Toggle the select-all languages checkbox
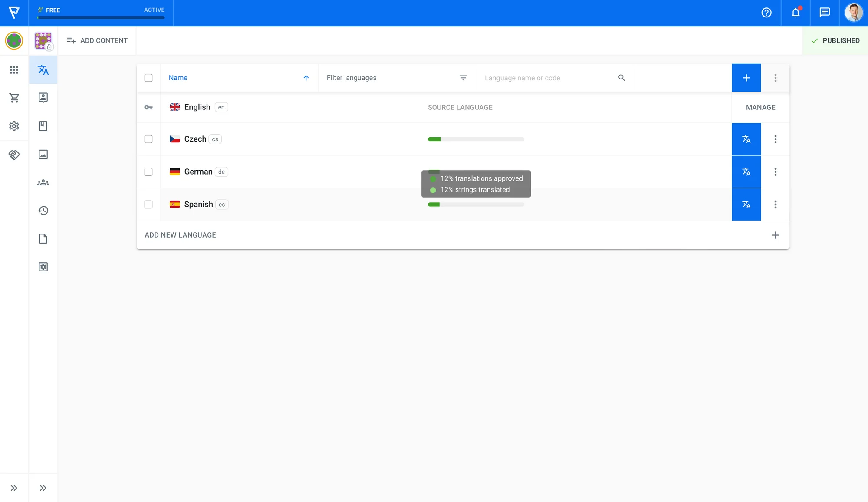This screenshot has height=502, width=868. (x=148, y=78)
